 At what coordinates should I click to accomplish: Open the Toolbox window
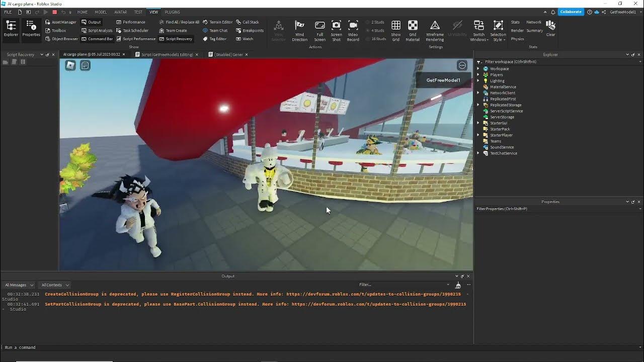click(55, 31)
